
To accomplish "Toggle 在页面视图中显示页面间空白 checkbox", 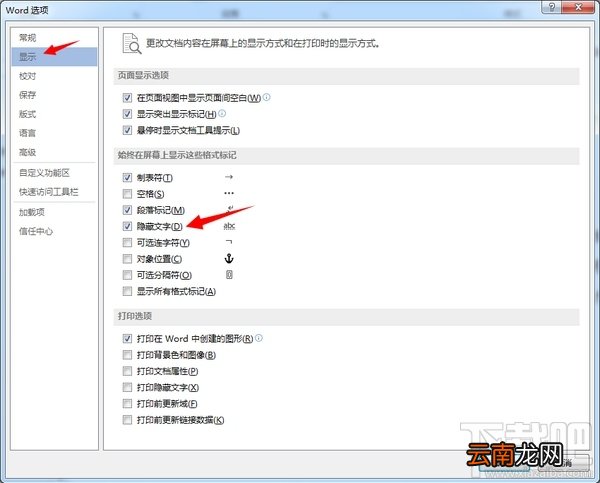I will click(127, 98).
